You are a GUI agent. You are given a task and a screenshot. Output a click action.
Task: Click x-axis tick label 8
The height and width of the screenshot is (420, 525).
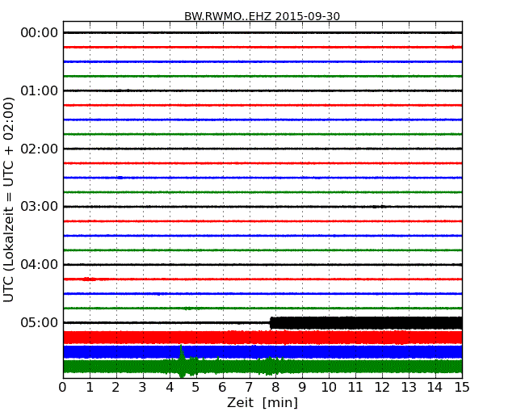coord(275,388)
